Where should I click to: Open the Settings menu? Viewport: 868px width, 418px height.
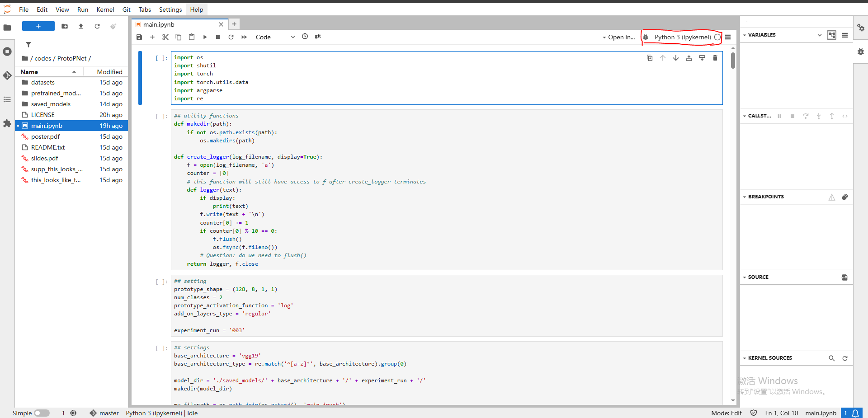(x=170, y=9)
